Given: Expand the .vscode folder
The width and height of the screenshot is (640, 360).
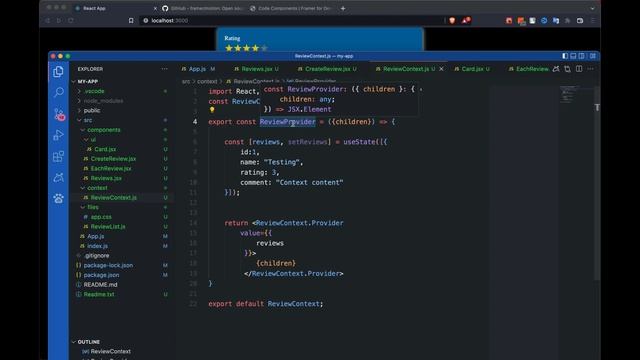Looking at the screenshot, I should click(94, 91).
